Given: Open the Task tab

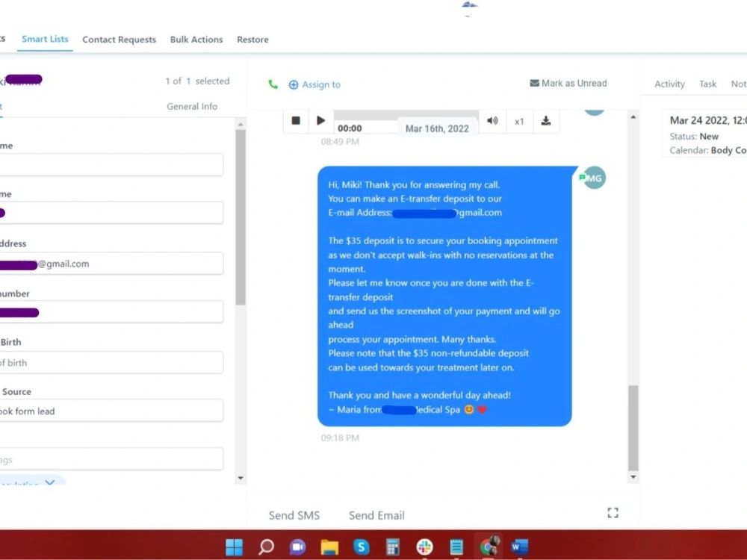Looking at the screenshot, I should [x=707, y=84].
